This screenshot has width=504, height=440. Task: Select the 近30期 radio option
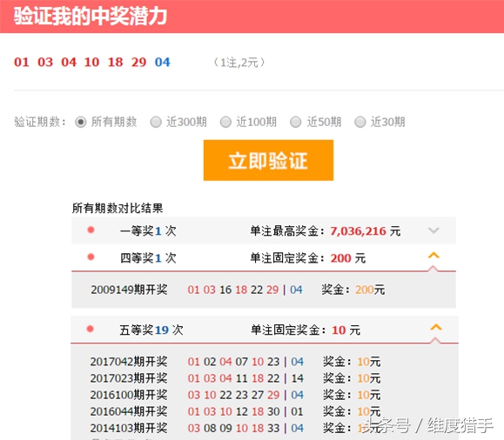coord(360,122)
